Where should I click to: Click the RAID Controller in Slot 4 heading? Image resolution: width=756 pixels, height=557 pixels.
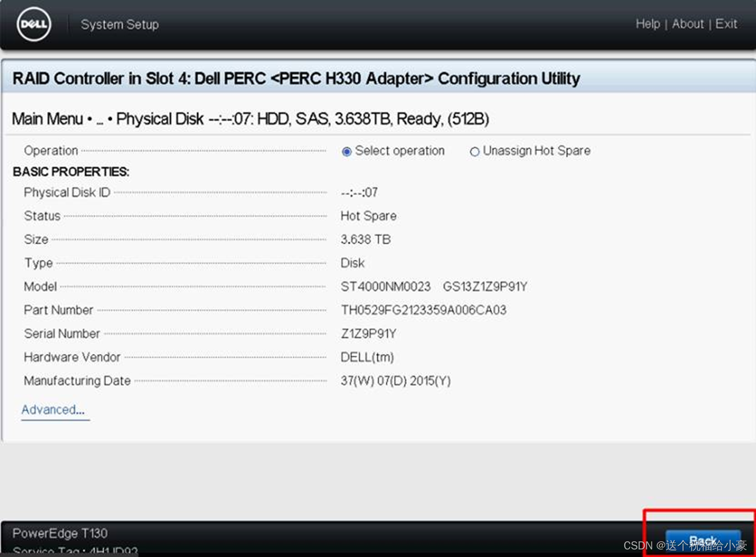[296, 79]
